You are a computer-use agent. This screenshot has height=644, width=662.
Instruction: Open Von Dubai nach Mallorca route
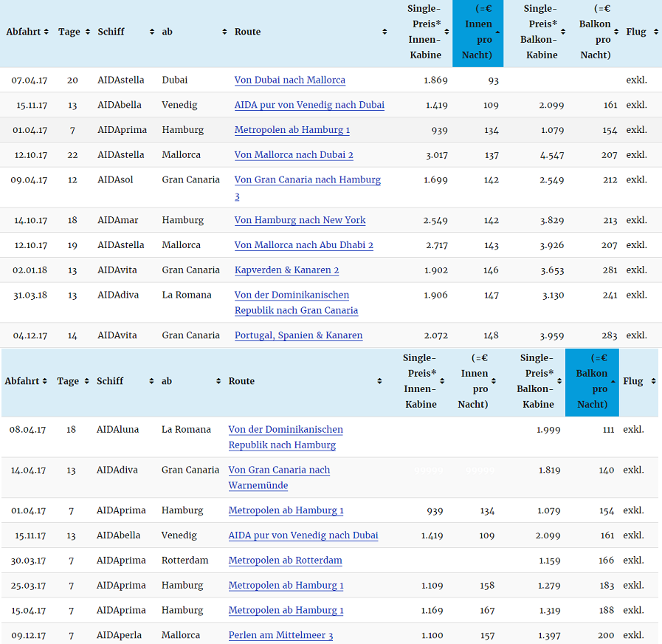(x=289, y=80)
